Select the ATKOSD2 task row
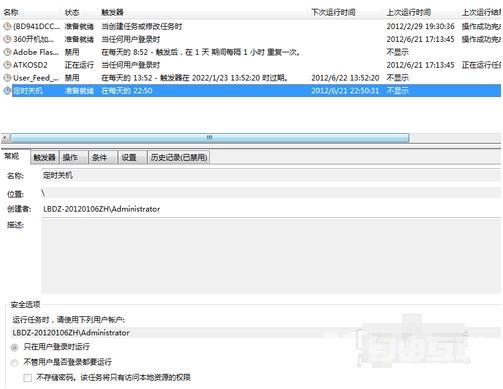This screenshot has width=503, height=389. [x=251, y=65]
